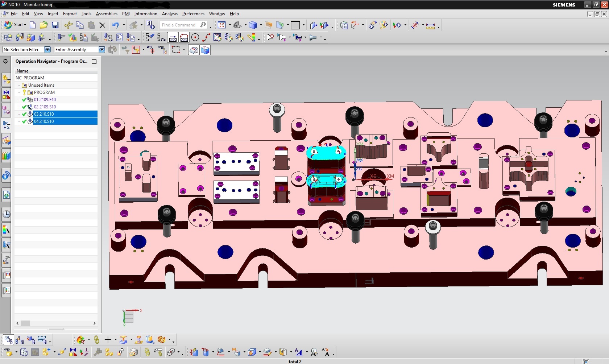Open the Assembly Navigator sidebar tab

6,79
